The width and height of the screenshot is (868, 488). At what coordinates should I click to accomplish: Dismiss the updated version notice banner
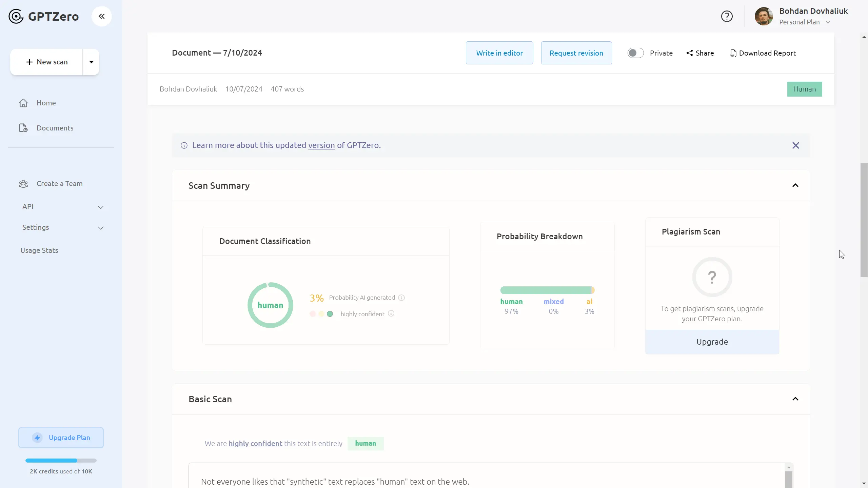tap(795, 145)
